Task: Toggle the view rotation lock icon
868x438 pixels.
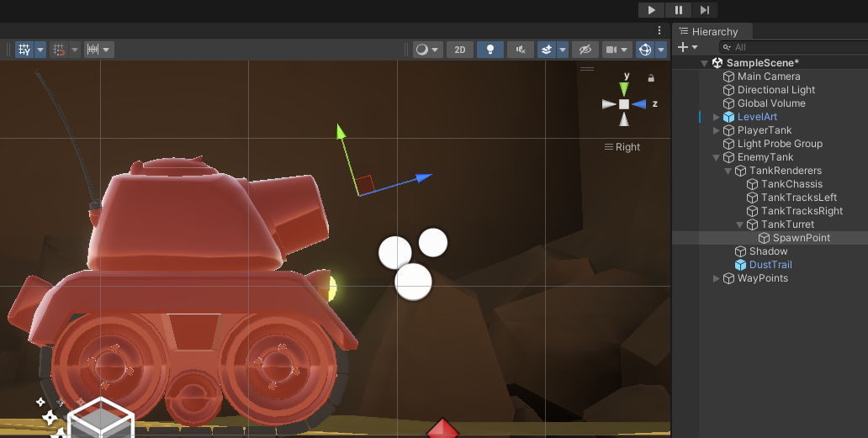Action: 651,78
